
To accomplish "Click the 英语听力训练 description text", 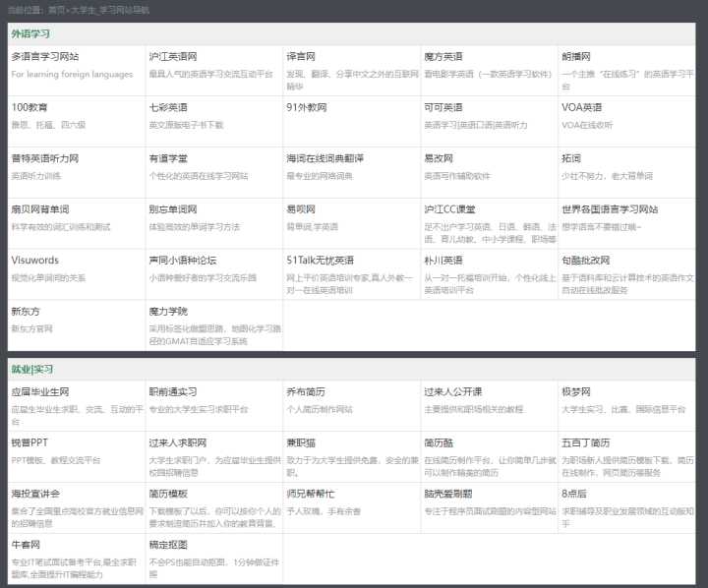I will 36,176.
